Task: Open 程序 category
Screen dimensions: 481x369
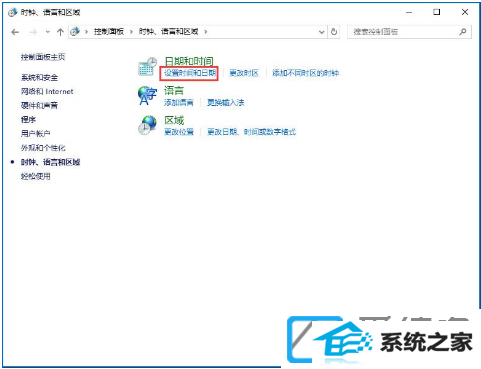Action: coord(28,120)
